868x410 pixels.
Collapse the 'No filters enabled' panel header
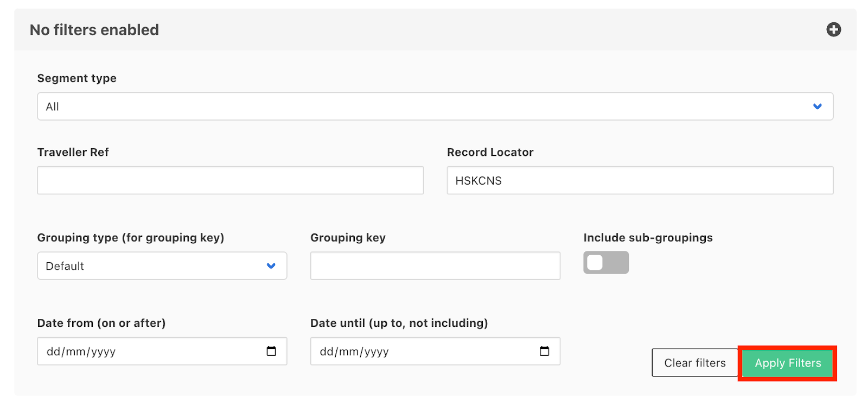click(x=380, y=30)
